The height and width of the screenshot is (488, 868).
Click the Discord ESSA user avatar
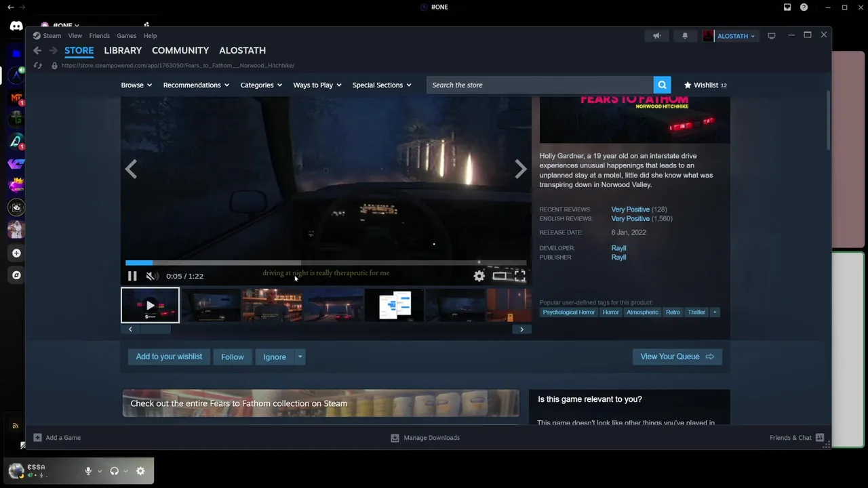(x=16, y=470)
